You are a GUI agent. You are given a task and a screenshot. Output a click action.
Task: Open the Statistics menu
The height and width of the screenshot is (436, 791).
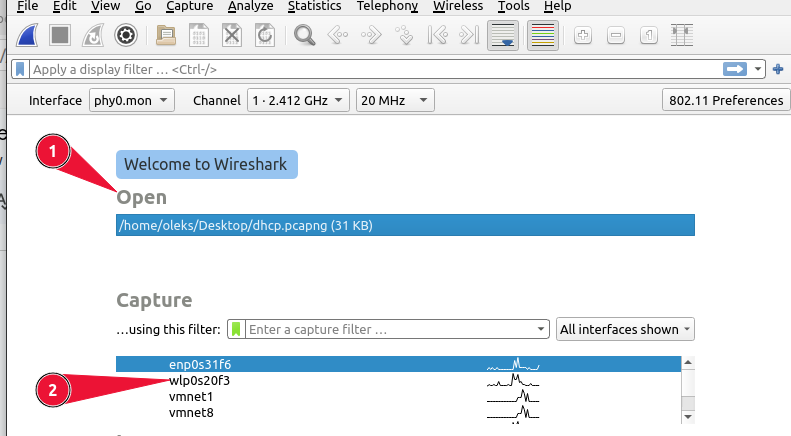point(314,6)
